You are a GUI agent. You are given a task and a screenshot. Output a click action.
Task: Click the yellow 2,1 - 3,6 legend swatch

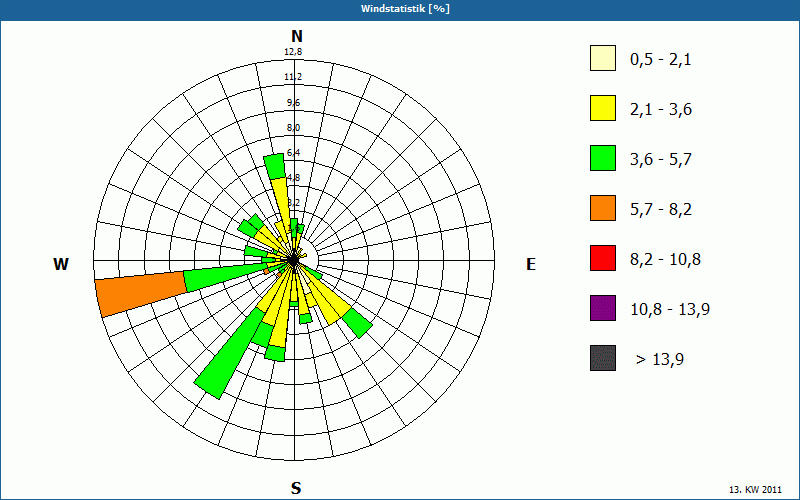[603, 108]
